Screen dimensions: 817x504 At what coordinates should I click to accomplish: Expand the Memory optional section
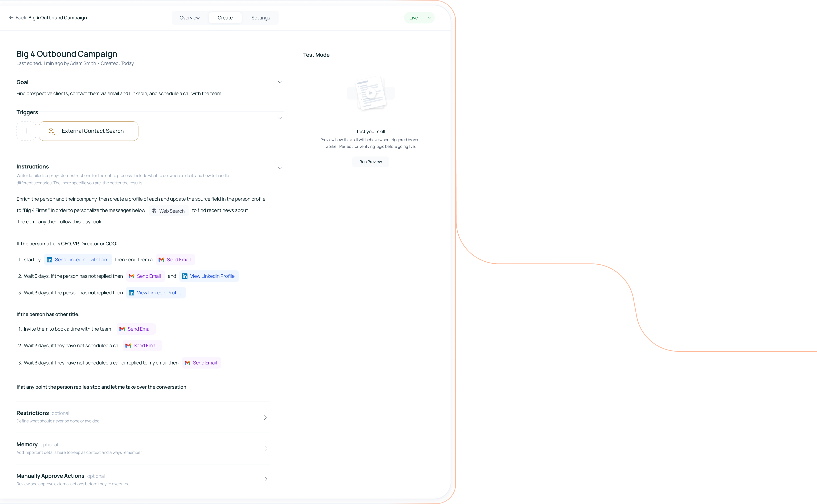pos(266,449)
